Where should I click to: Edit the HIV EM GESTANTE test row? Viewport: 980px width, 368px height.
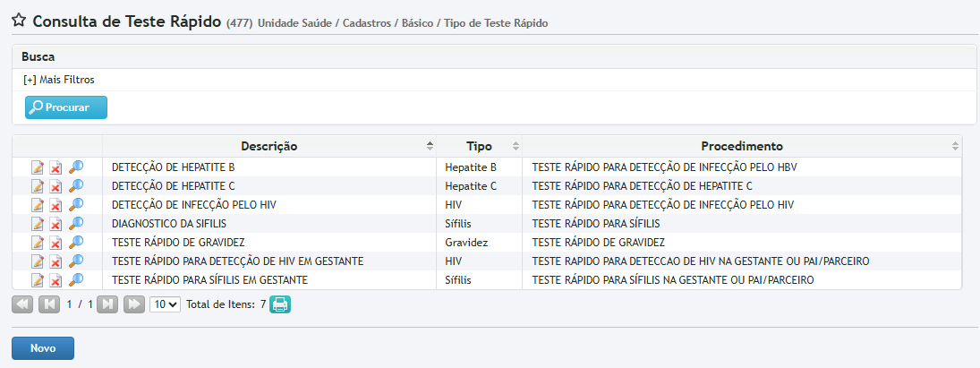38,261
